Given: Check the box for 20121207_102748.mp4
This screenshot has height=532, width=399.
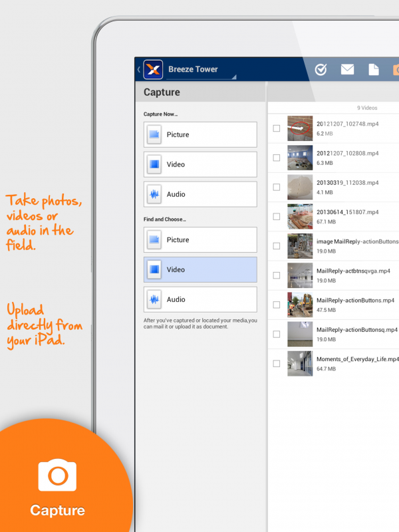Looking at the screenshot, I should pyautogui.click(x=277, y=128).
